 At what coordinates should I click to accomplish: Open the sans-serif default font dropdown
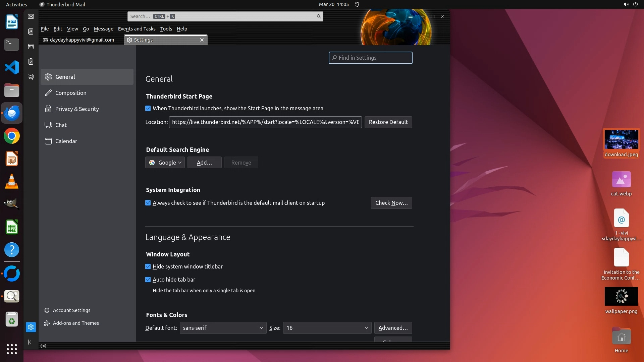coord(223,328)
